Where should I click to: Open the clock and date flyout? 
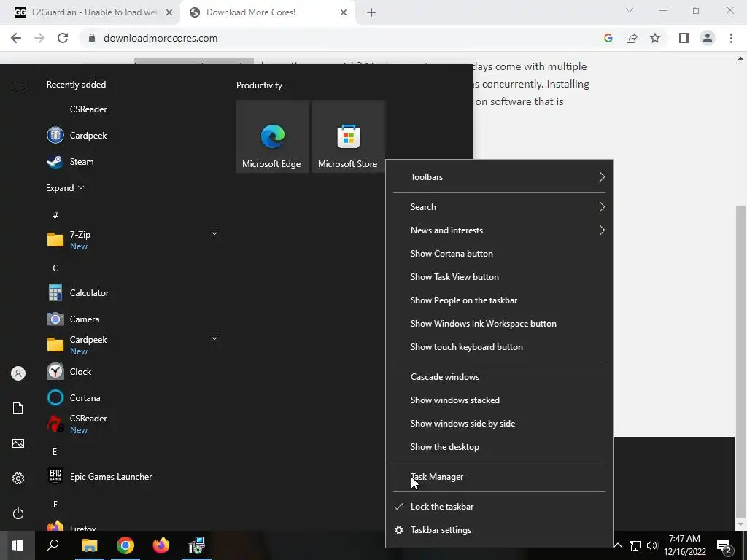tap(684, 545)
